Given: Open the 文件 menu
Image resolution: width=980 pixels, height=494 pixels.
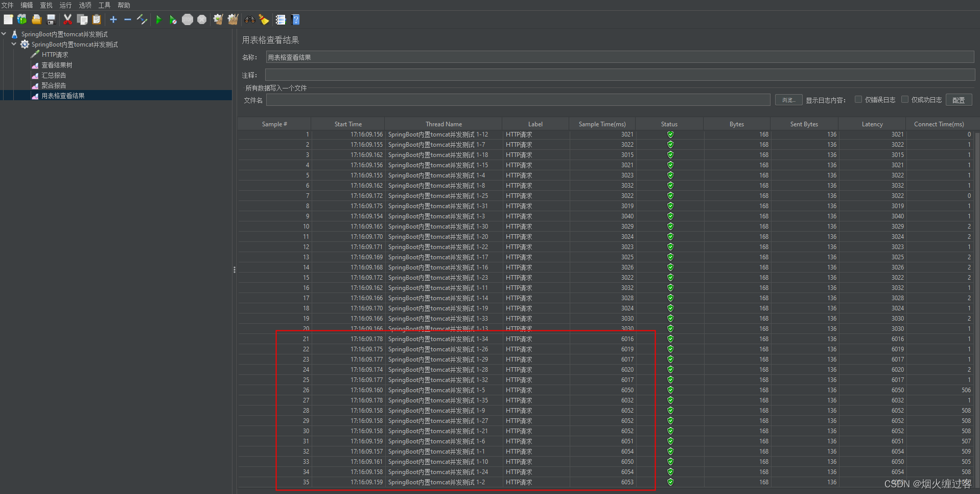Looking at the screenshot, I should tap(8, 5).
